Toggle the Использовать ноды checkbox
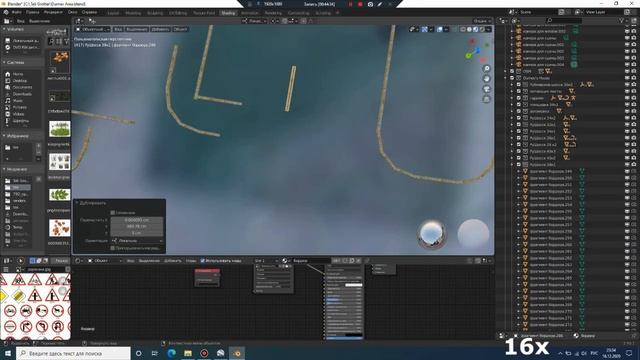Image resolution: width=640 pixels, height=360 pixels. click(x=202, y=260)
